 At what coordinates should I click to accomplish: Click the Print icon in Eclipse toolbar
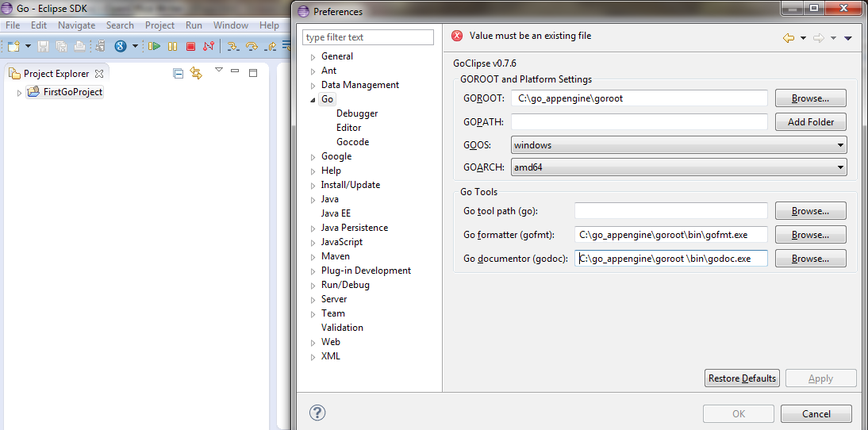tap(79, 46)
